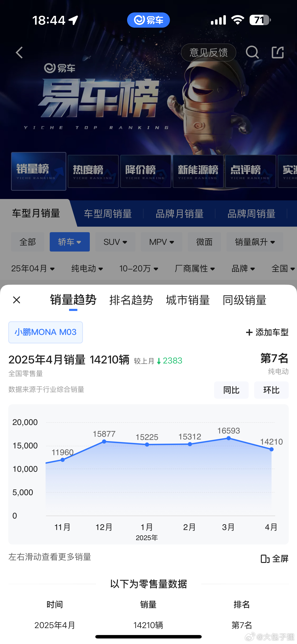Select the 降价榜 ranking card
The image size is (297, 644).
click(146, 171)
